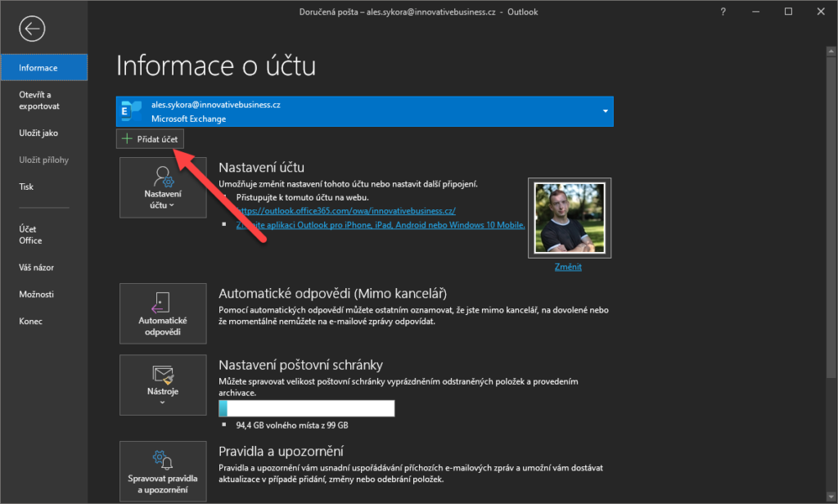Click the Automatické odpovědi (Mimo kancelář) heading
This screenshot has width=838, height=504.
point(332,294)
